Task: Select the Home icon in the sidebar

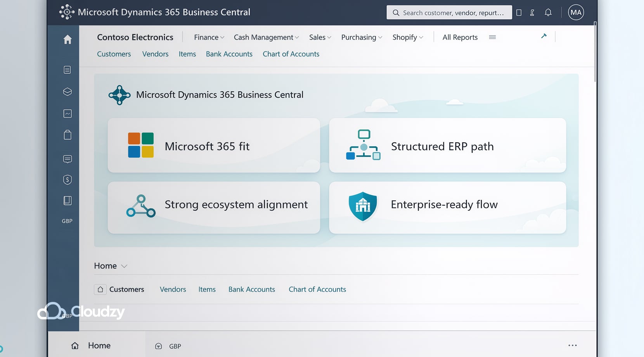Action: click(x=68, y=40)
